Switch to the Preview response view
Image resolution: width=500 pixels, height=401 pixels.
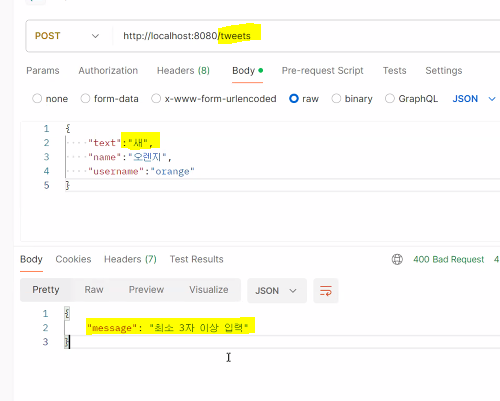click(146, 290)
